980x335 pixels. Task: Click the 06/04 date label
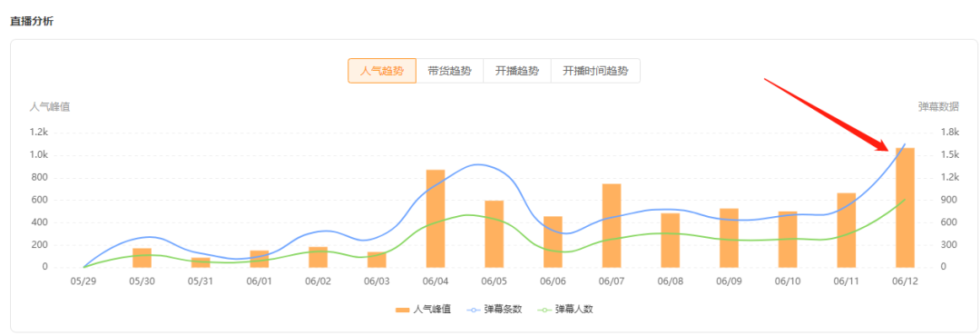(436, 281)
